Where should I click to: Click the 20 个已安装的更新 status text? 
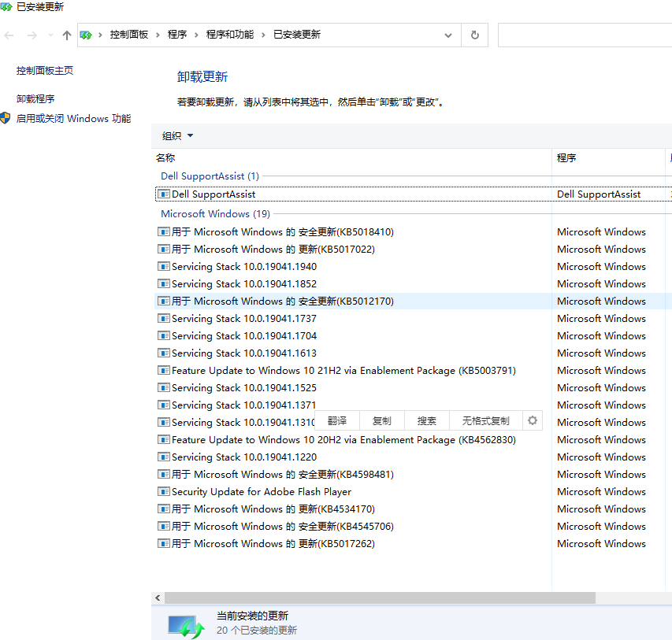coord(257,630)
